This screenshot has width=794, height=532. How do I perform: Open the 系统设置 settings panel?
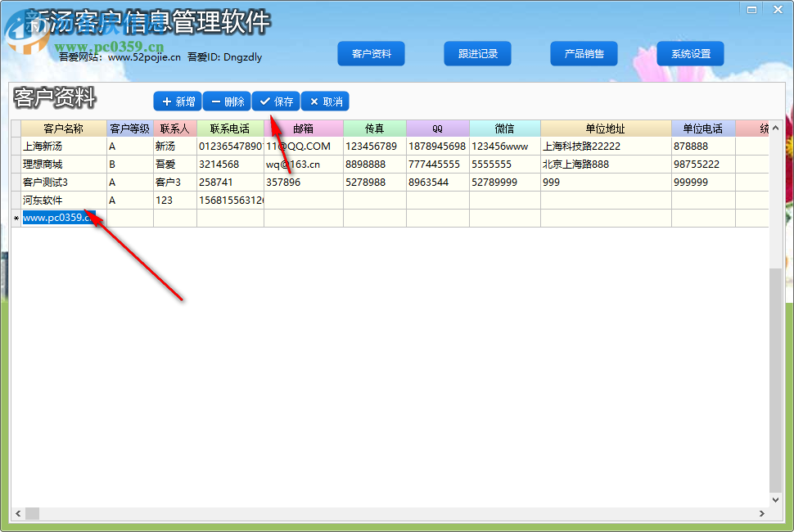690,53
